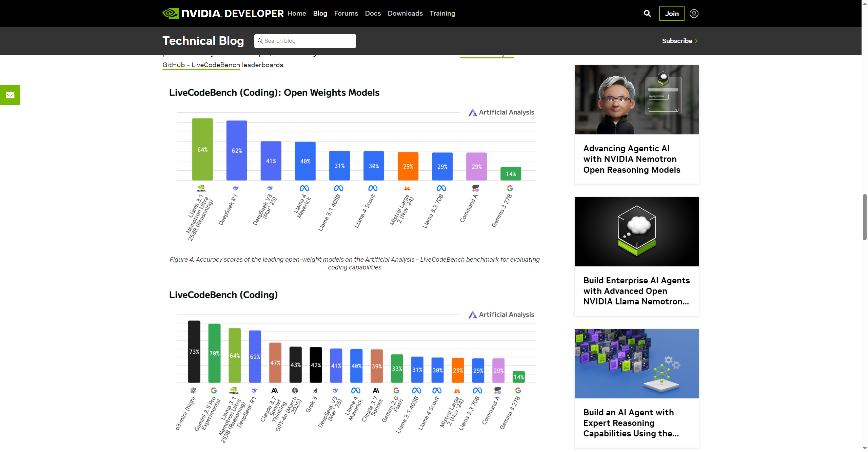Open the user account profile icon
The height and width of the screenshot is (452, 868).
click(694, 14)
